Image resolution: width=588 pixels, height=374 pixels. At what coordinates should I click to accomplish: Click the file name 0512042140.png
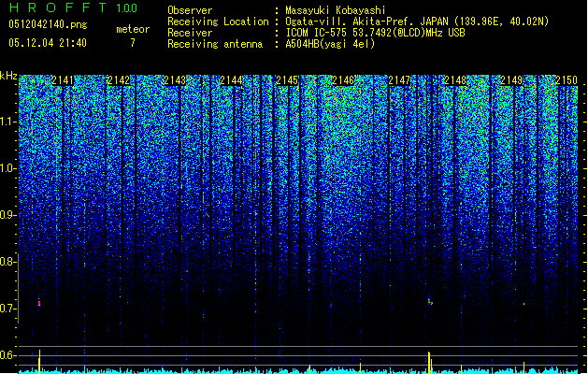48,24
